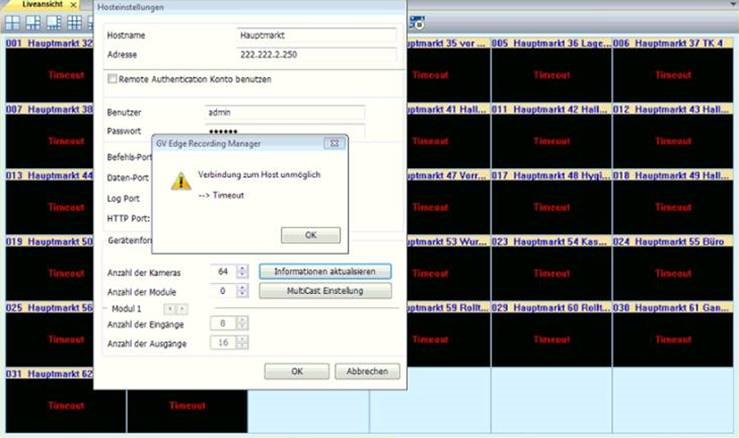Click the Anzahl der Eingänge value field

[223, 323]
